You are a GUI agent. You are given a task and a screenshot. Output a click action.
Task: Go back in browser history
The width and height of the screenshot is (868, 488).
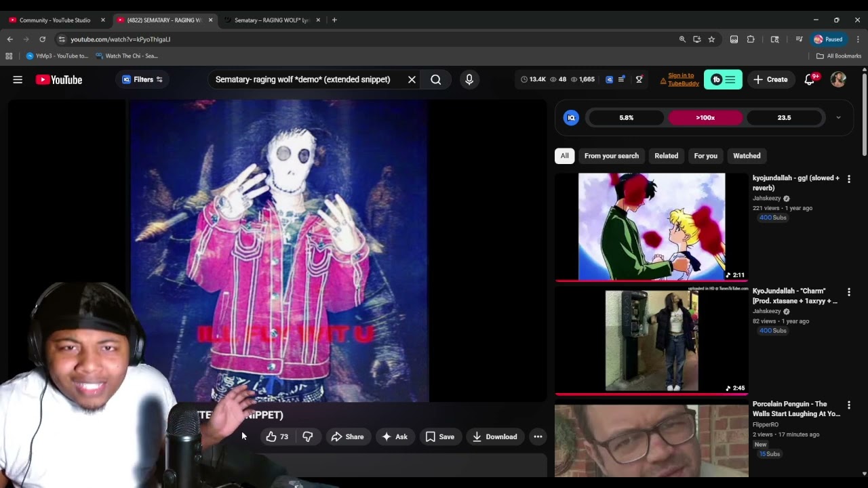[x=9, y=39]
